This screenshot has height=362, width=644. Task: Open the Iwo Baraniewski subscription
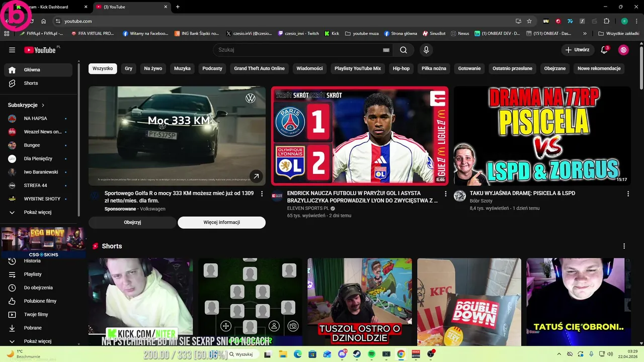38,172
